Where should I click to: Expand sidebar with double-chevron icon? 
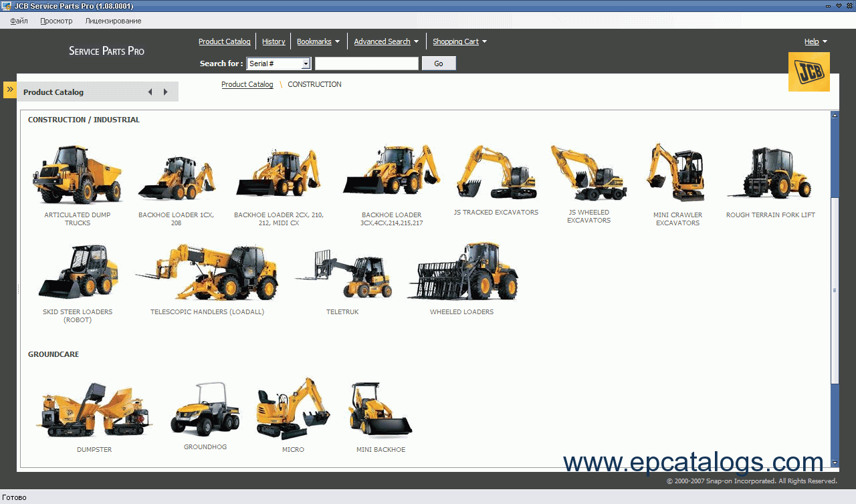[x=10, y=90]
